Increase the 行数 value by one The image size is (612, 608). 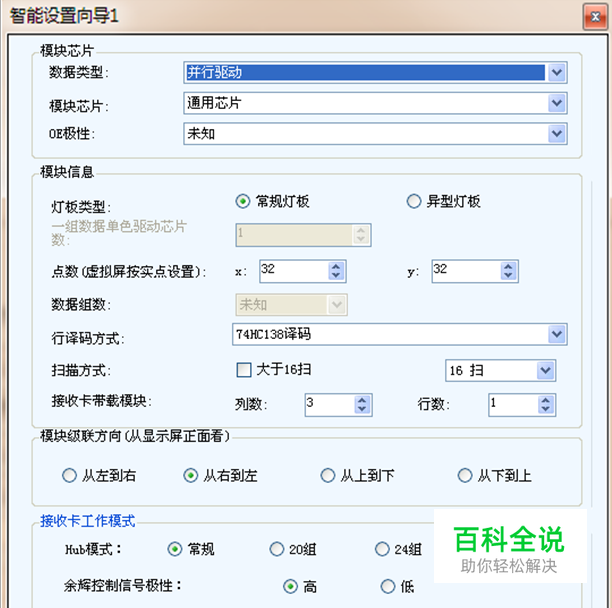545,400
